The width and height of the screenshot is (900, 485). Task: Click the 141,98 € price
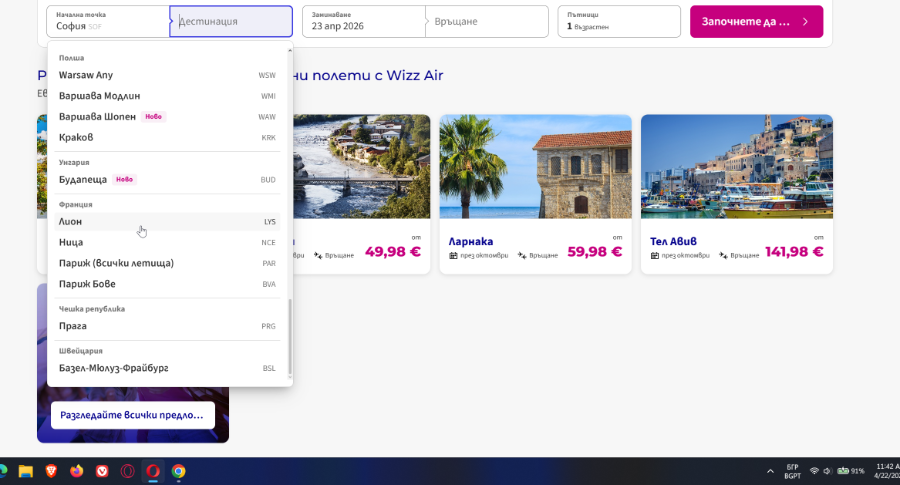coord(794,252)
